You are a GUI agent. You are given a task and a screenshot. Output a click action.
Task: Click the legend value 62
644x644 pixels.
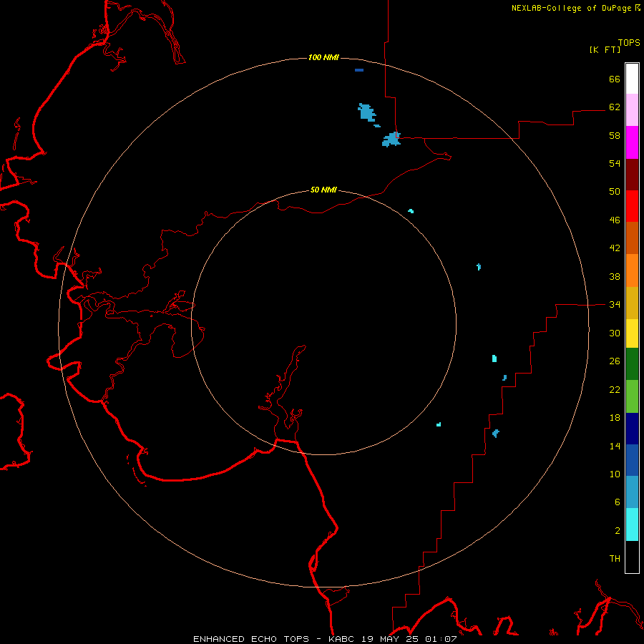(615, 107)
